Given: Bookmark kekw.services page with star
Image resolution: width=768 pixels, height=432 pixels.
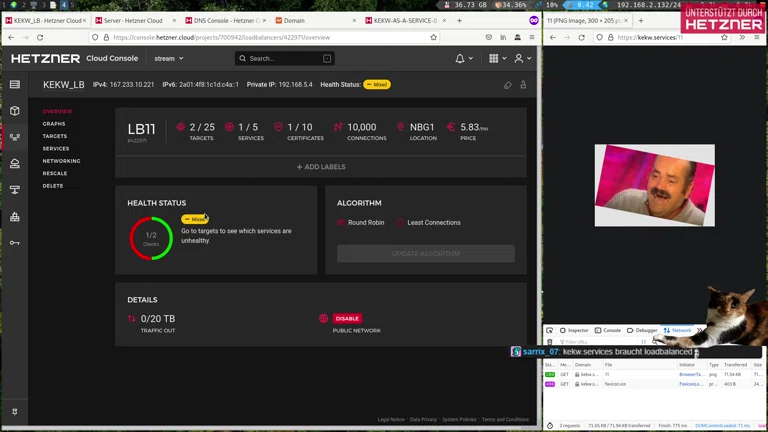Looking at the screenshot, I should (x=724, y=37).
